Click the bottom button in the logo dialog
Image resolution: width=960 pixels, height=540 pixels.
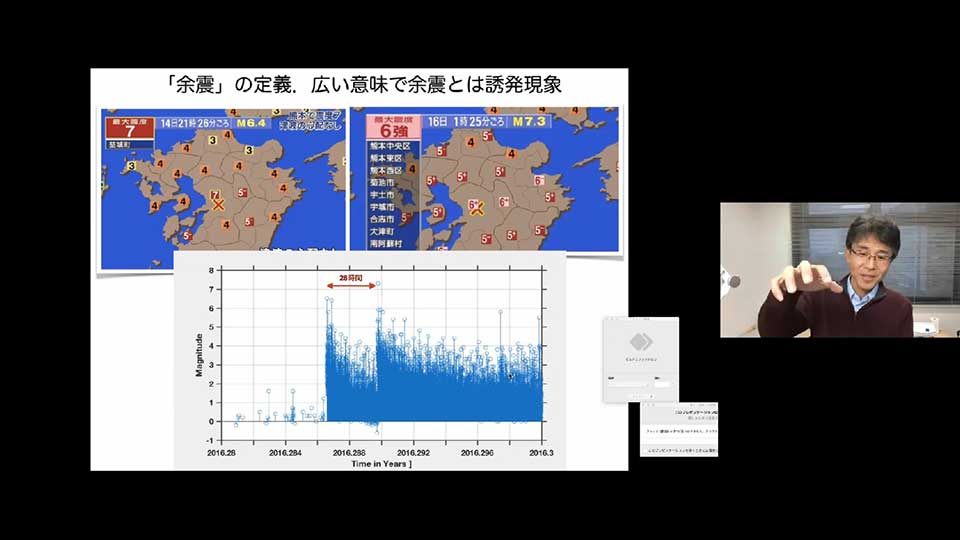(x=641, y=396)
